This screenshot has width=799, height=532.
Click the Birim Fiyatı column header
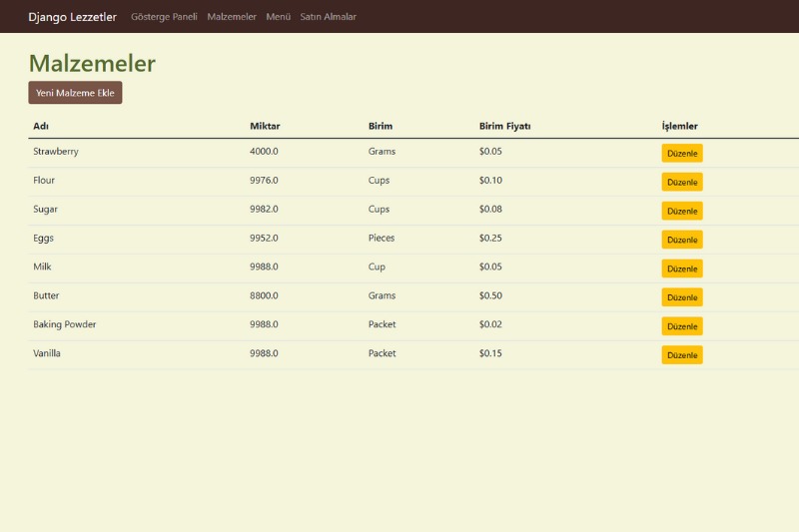504,126
